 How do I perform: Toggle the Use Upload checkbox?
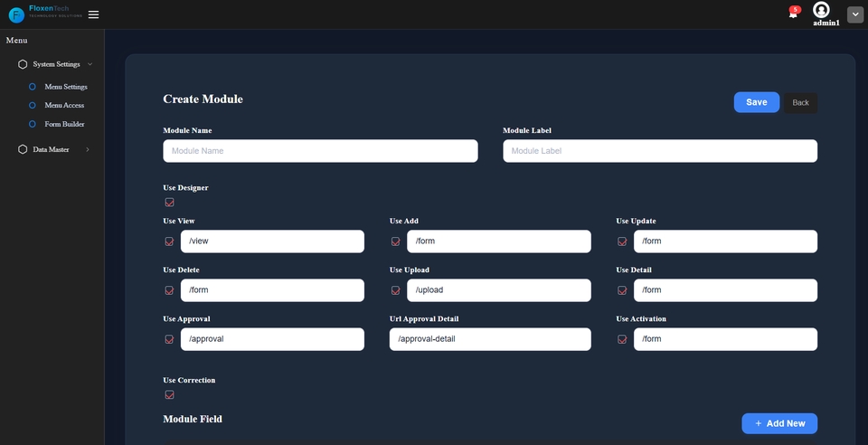pyautogui.click(x=396, y=290)
